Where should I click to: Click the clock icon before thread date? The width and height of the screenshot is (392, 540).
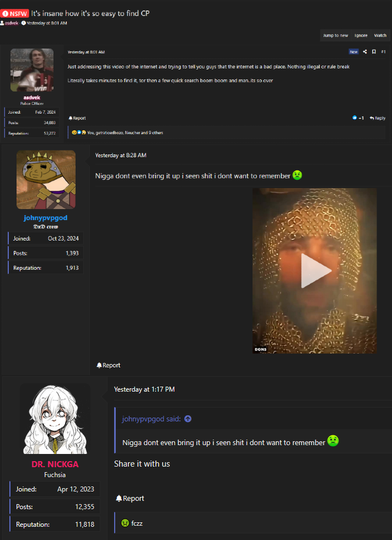24,23
